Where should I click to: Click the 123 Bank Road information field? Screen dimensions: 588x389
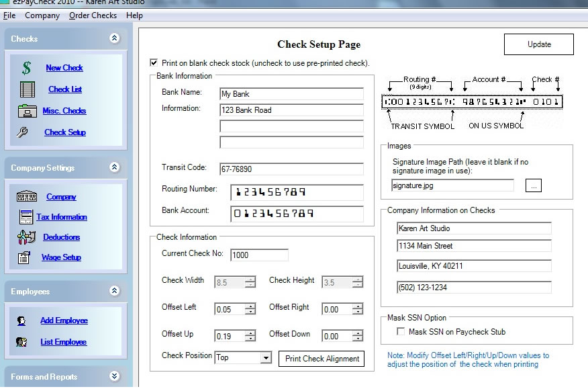(291, 110)
